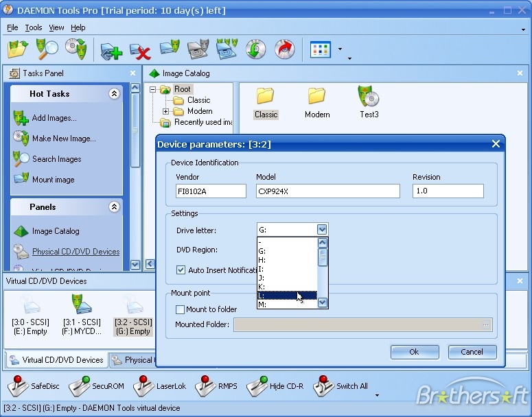Viewport: 532px width, 417px height.
Task: Toggle LaserLok emulation switch
Action: pos(159,386)
